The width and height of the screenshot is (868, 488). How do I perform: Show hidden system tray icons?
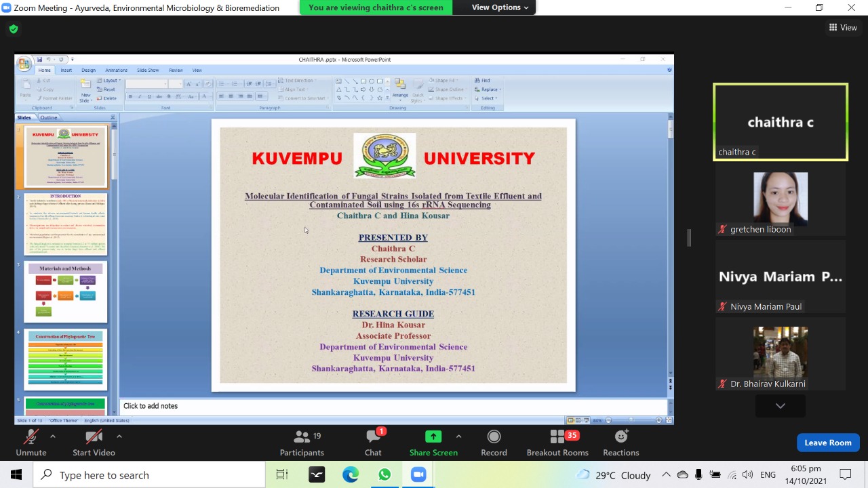point(667,475)
